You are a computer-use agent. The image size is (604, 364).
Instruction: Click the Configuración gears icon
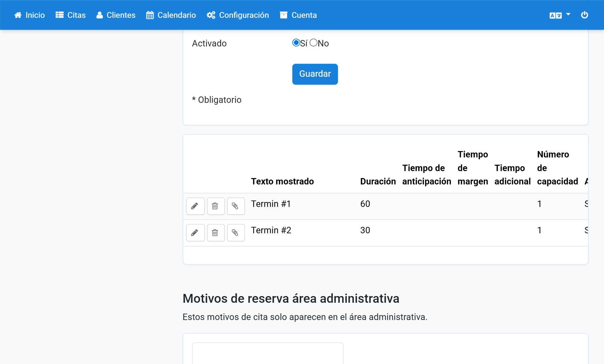[x=211, y=15]
